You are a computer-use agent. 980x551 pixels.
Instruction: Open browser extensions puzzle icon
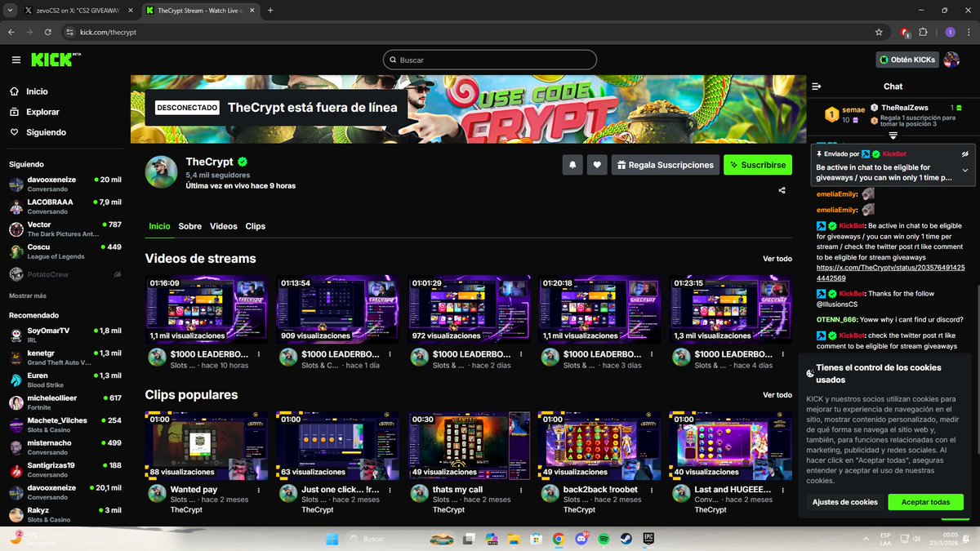(924, 32)
